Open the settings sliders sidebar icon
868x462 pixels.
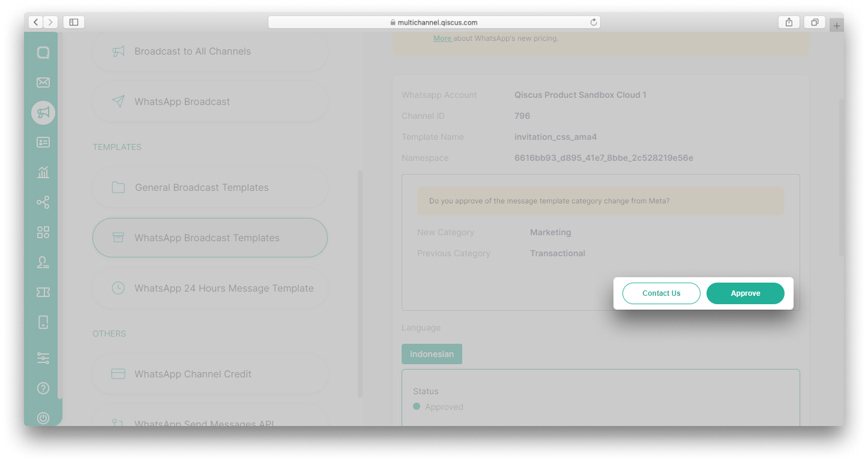click(43, 358)
